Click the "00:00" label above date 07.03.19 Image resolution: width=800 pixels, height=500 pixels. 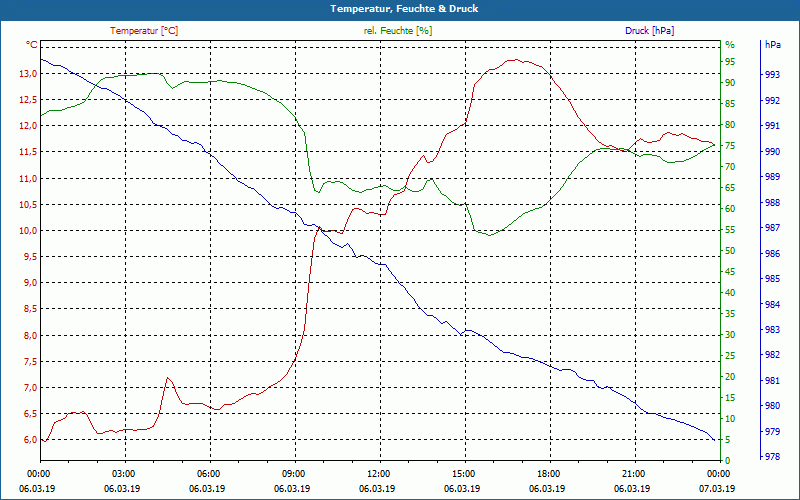coord(718,473)
